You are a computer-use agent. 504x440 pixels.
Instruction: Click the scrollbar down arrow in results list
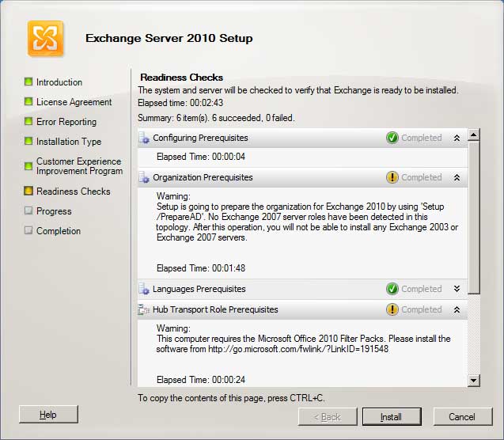[x=474, y=381]
